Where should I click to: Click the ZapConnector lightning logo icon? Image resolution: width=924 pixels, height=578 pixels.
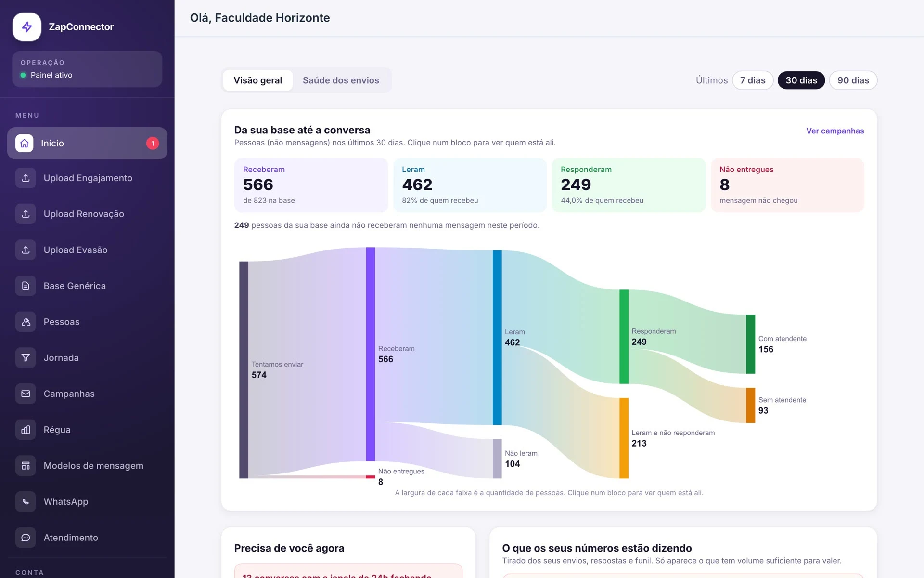point(27,27)
